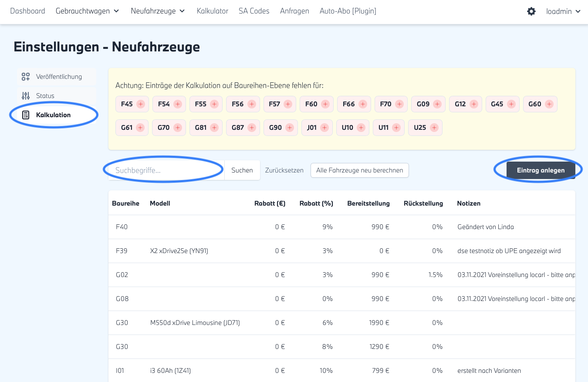Click the settings gear icon
This screenshot has height=382, width=588.
531,11
